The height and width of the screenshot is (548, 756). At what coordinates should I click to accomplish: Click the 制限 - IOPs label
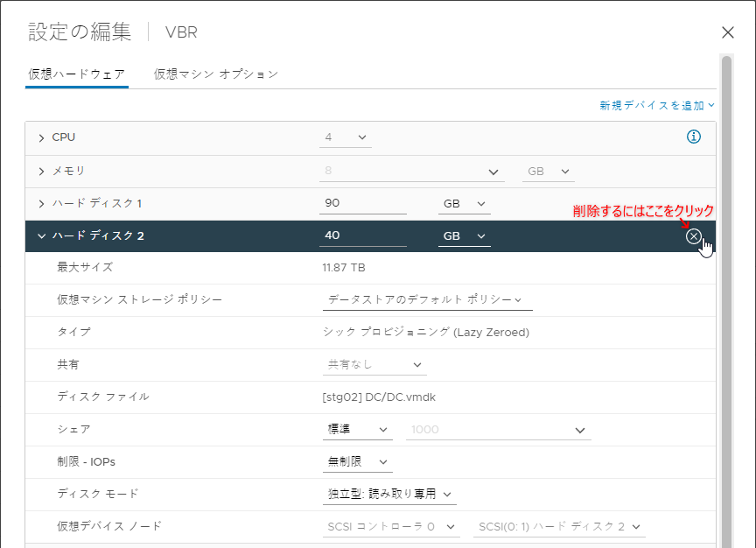click(x=87, y=461)
